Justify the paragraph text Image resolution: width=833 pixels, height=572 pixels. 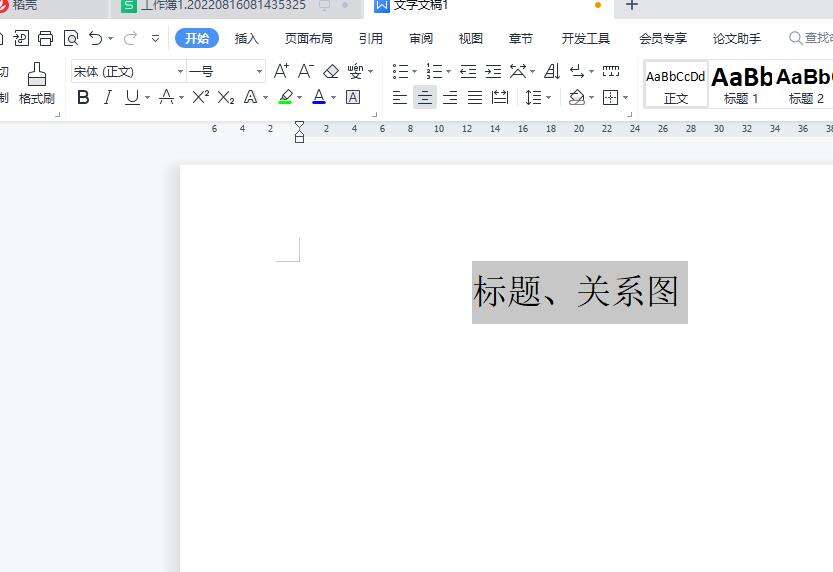pos(475,97)
